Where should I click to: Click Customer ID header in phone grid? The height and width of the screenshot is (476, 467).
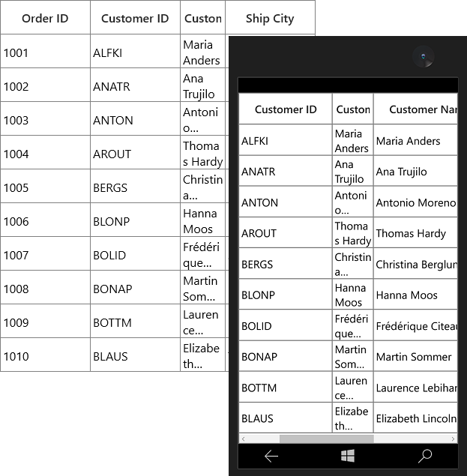coord(286,109)
